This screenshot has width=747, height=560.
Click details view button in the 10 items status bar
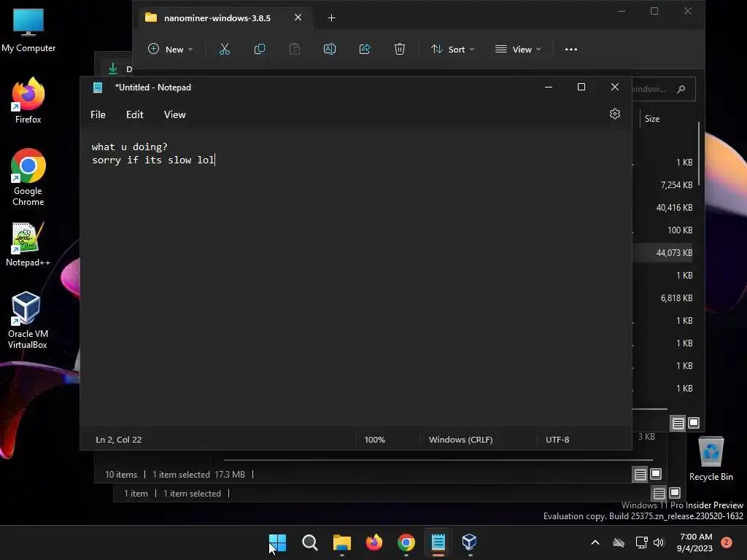[640, 474]
